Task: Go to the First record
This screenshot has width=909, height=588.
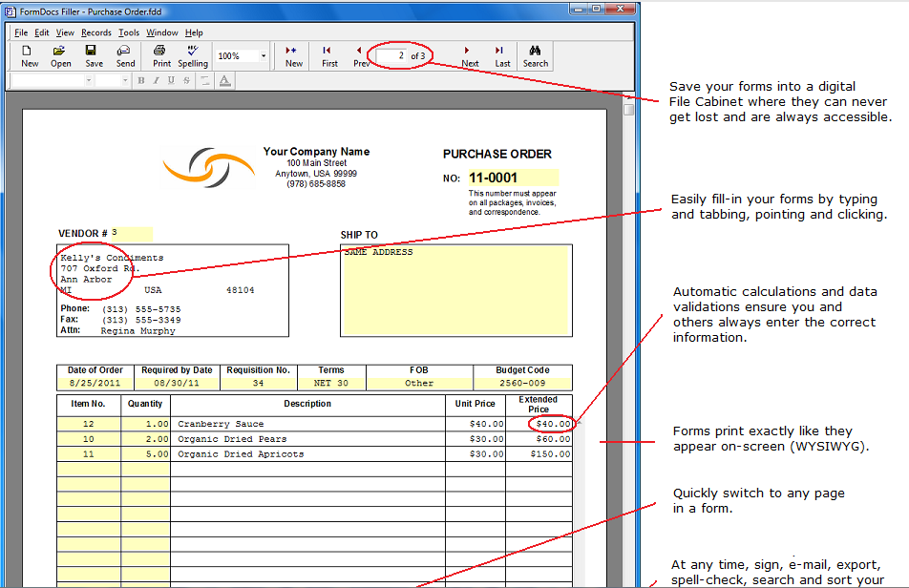Action: 328,55
